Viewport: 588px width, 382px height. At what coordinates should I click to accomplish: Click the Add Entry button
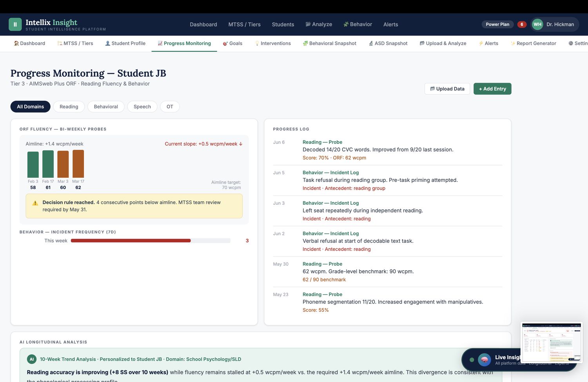[492, 89]
